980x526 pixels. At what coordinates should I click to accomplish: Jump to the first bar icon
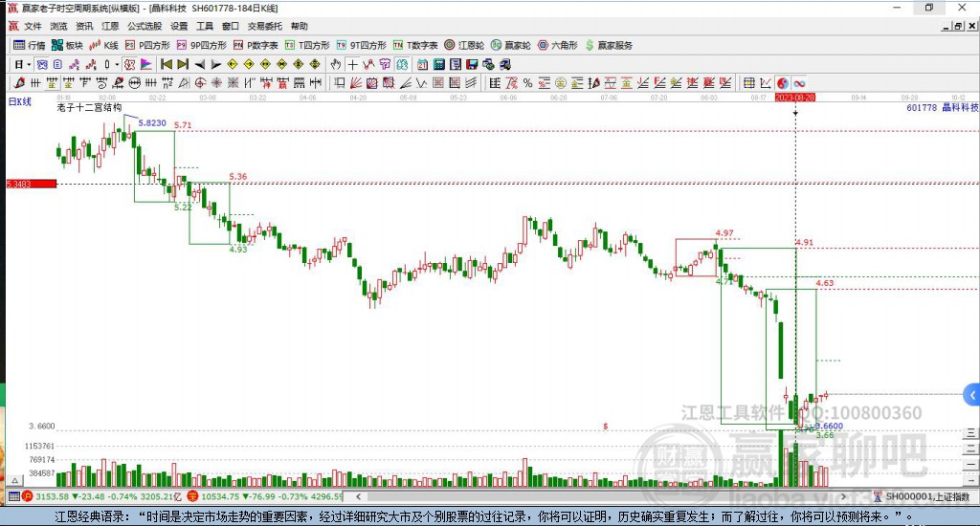[167, 64]
